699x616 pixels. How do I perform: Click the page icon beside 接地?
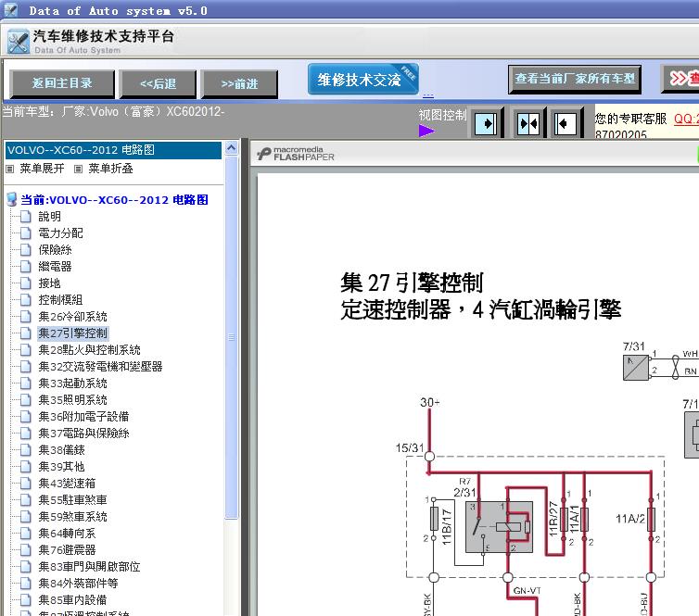click(x=26, y=283)
